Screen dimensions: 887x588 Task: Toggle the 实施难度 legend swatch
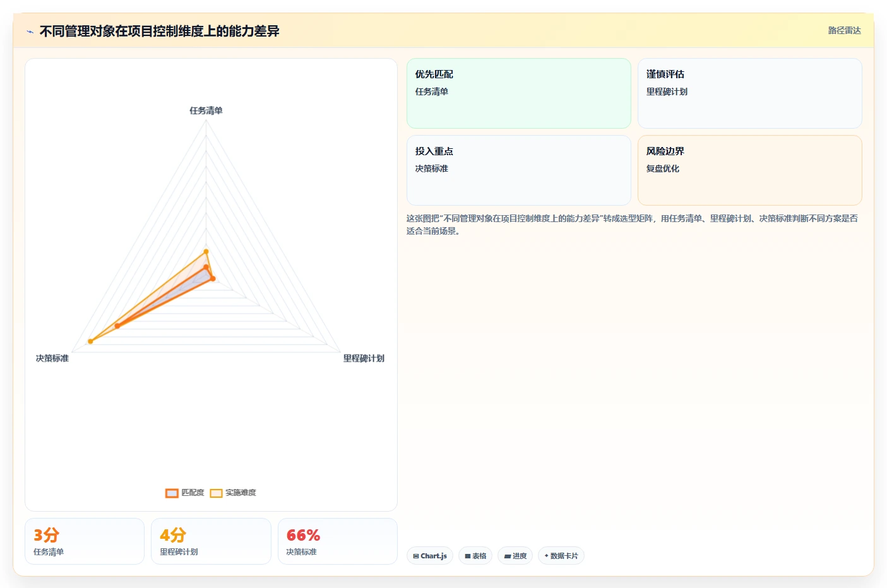pyautogui.click(x=216, y=493)
